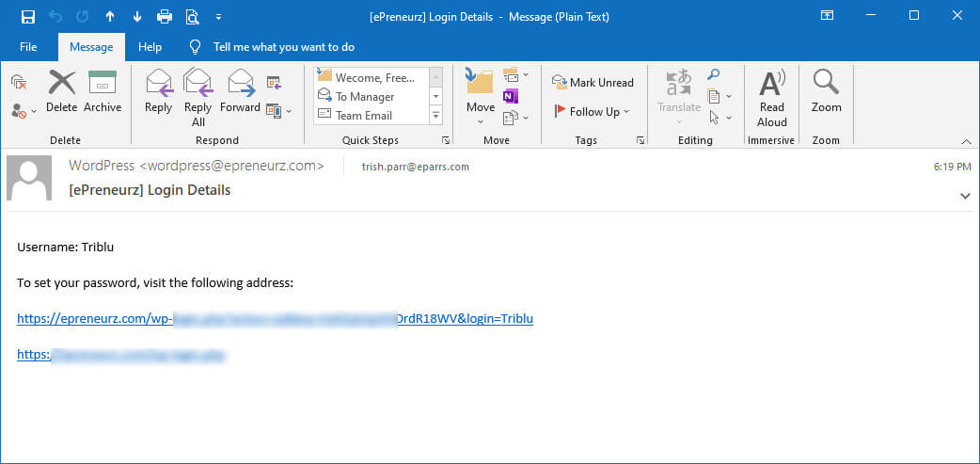Reply to the sender
Image resolution: width=980 pixels, height=464 pixels.
click(x=158, y=92)
